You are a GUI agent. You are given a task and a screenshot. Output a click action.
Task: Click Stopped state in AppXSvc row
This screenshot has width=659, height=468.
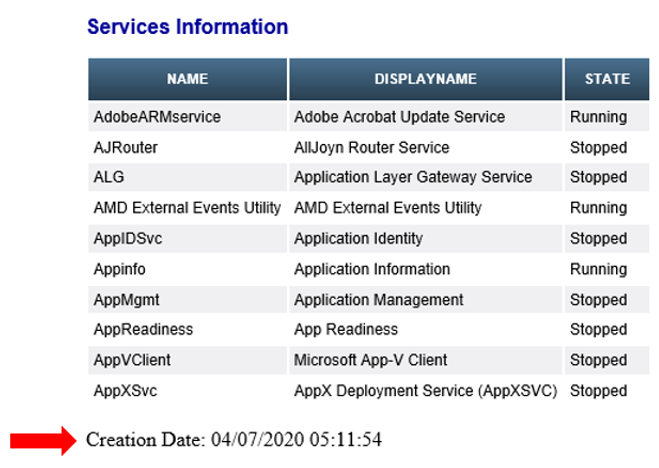[x=607, y=391]
